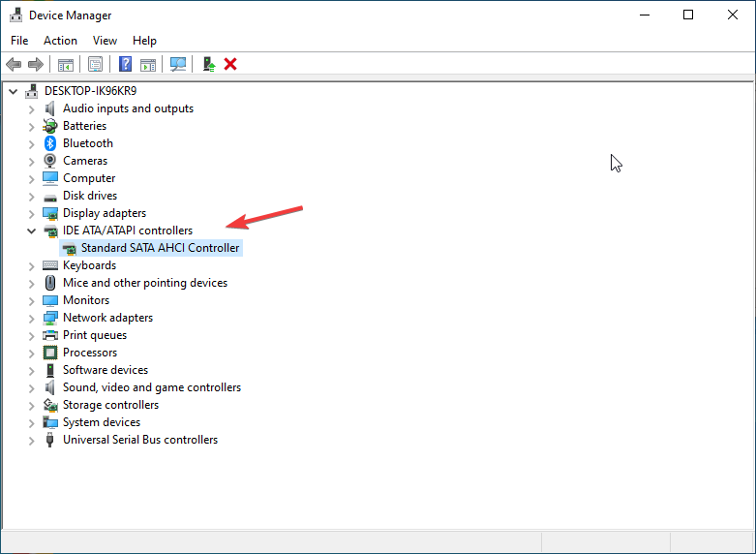Click the Print queues printer icon
The width and height of the screenshot is (756, 554).
(50, 335)
